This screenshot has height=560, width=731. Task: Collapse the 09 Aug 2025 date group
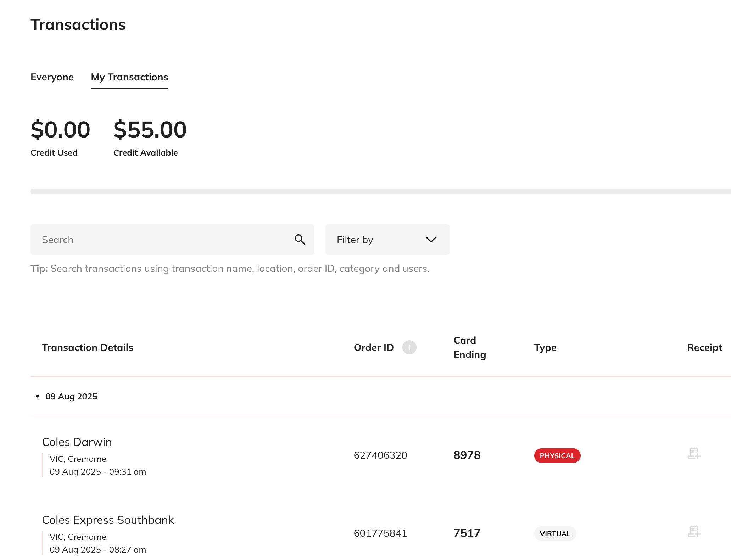(x=38, y=396)
